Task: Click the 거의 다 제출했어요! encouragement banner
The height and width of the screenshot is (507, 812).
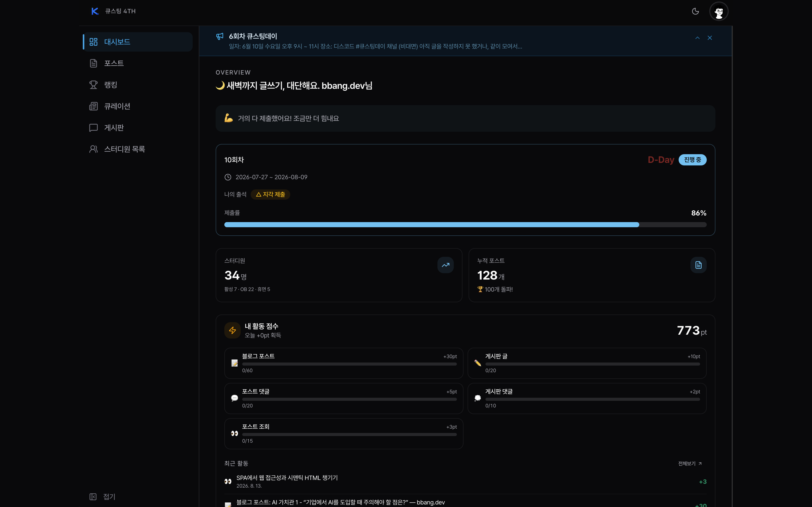Action: pos(465,118)
